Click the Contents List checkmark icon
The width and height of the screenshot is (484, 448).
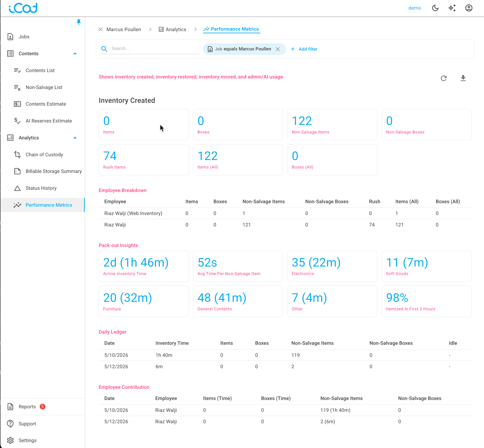[x=17, y=70]
